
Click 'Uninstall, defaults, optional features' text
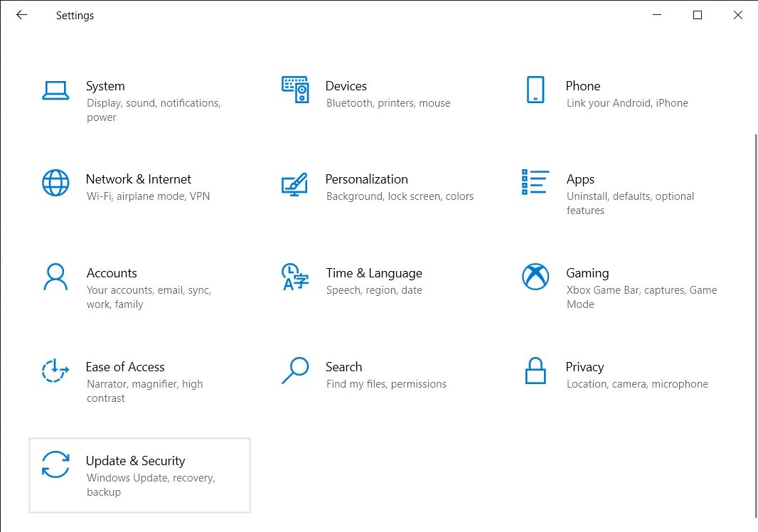pyautogui.click(x=631, y=203)
